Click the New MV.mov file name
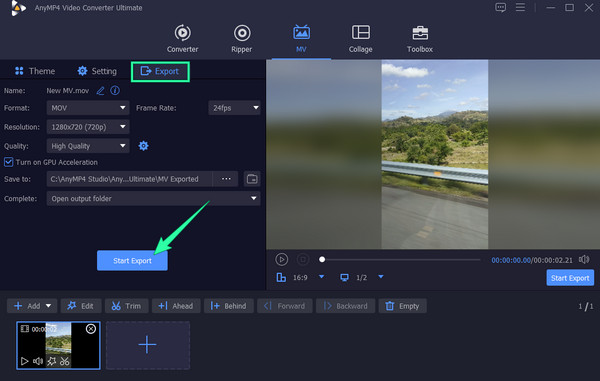Image resolution: width=600 pixels, height=381 pixels. click(x=68, y=91)
